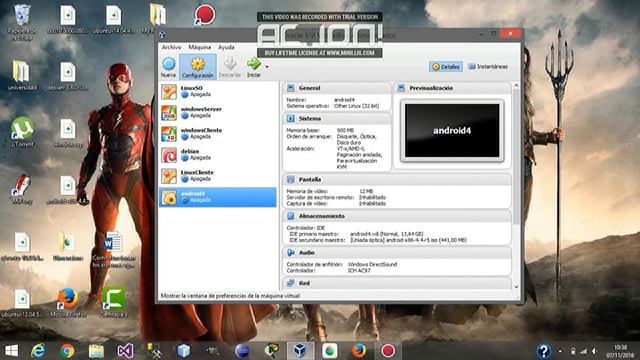
Task: Click the android4 preview thumbnail
Action: [452, 131]
